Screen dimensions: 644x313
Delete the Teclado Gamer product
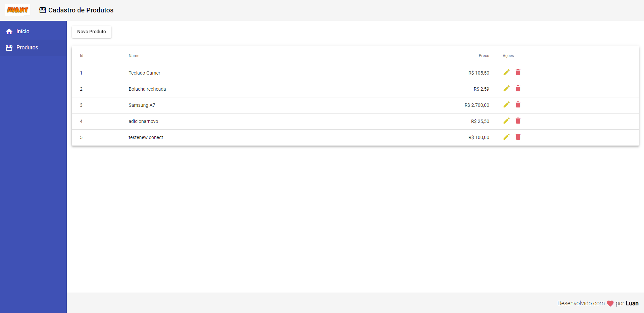click(518, 73)
